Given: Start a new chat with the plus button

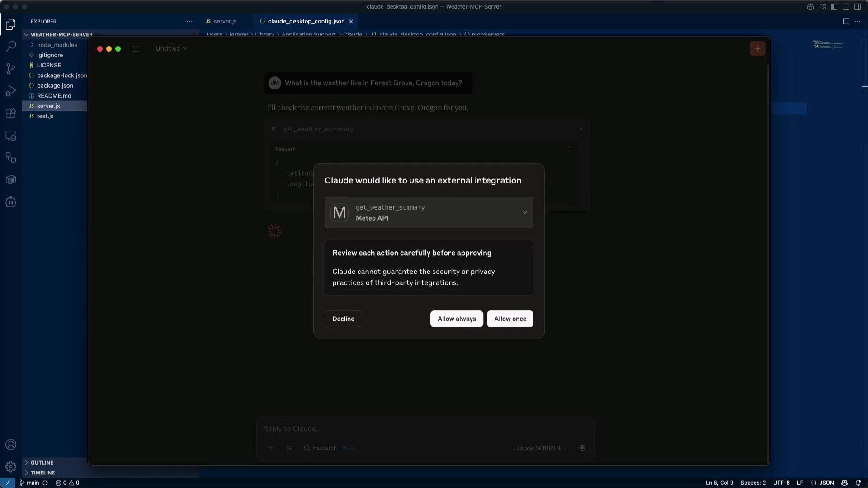Looking at the screenshot, I should click(x=758, y=48).
